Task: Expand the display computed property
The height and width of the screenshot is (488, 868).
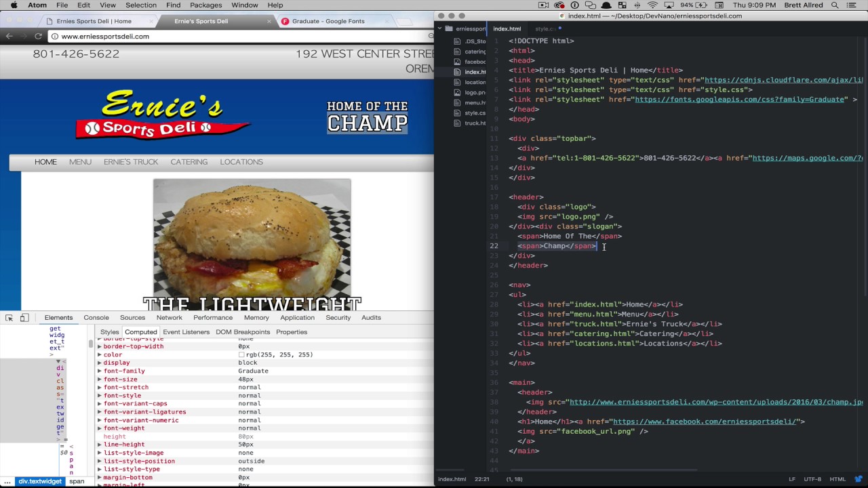Action: [x=100, y=363]
